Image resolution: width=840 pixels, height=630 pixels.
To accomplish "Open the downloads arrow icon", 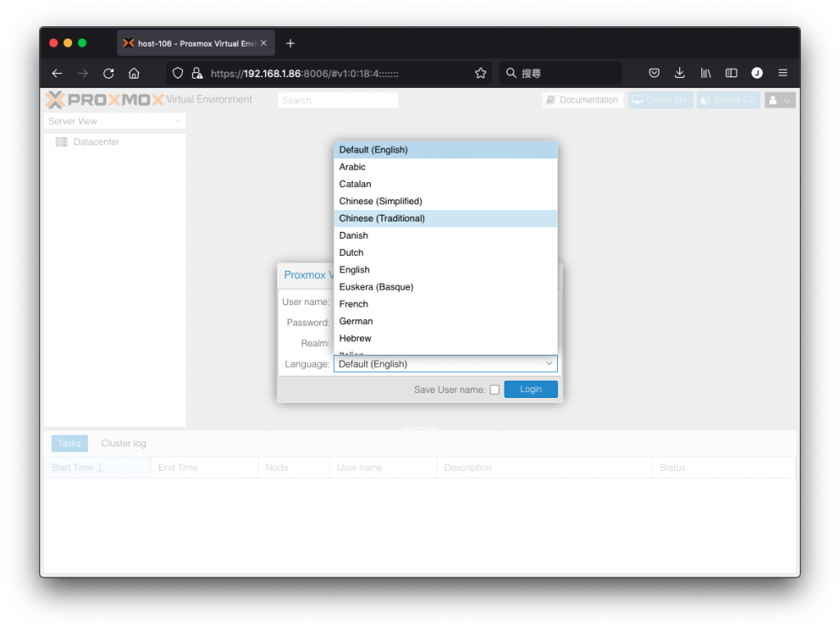I will pos(680,73).
